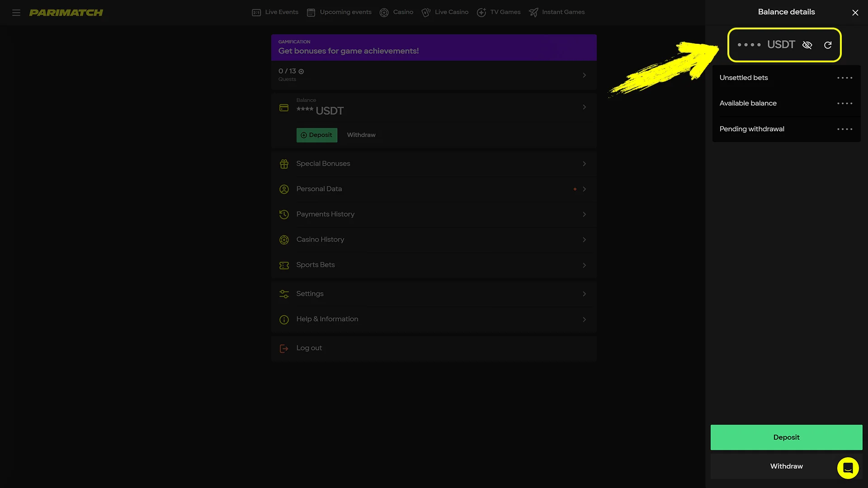Screen dimensions: 868x488
Task: Click the Log out link
Action: coord(309,348)
